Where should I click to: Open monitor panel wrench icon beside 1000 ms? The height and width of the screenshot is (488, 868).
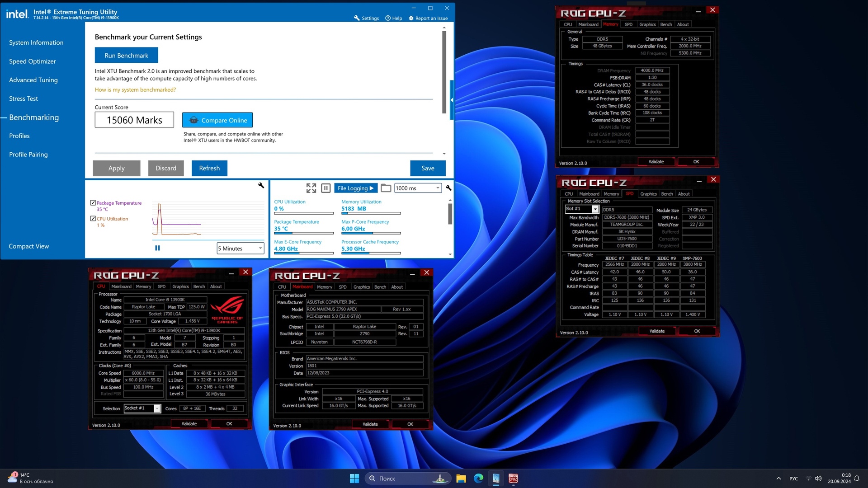click(448, 188)
